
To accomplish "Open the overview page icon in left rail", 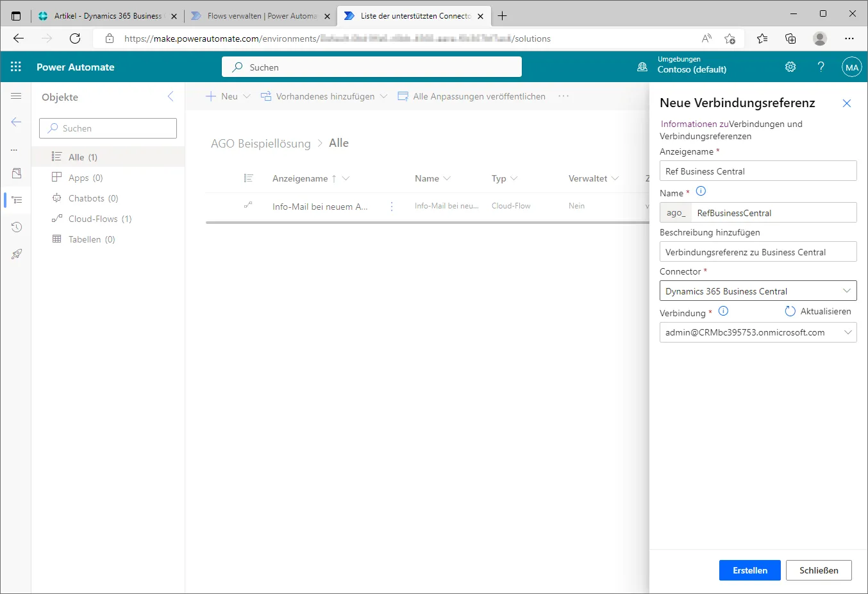I will pos(17,173).
